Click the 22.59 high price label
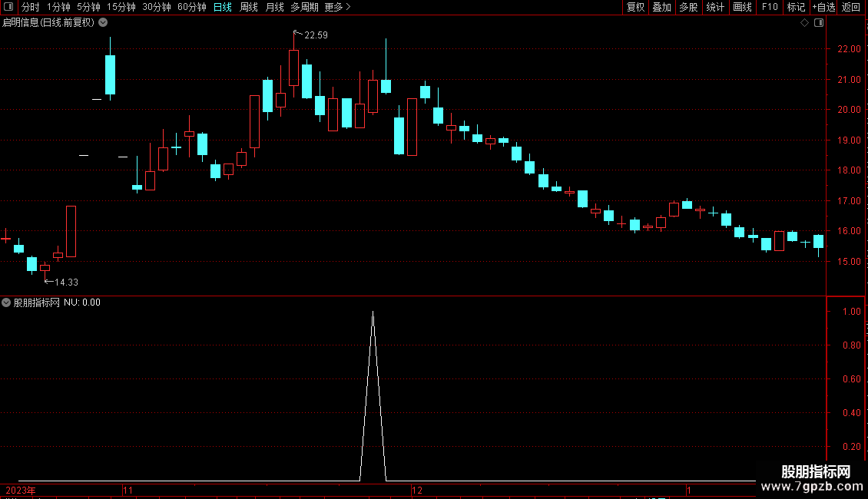This screenshot has height=499, width=868. pyautogui.click(x=316, y=35)
